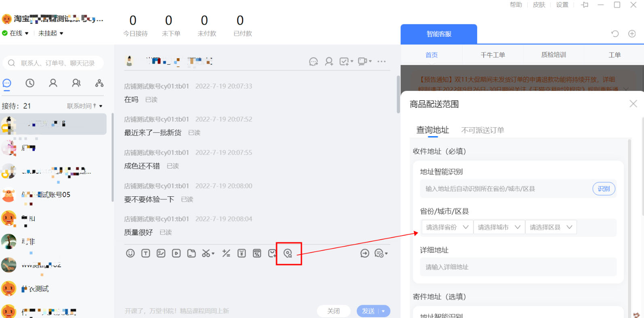Switch to the 智能客服 tab
Viewport: 644px width, 318px height.
click(x=439, y=34)
